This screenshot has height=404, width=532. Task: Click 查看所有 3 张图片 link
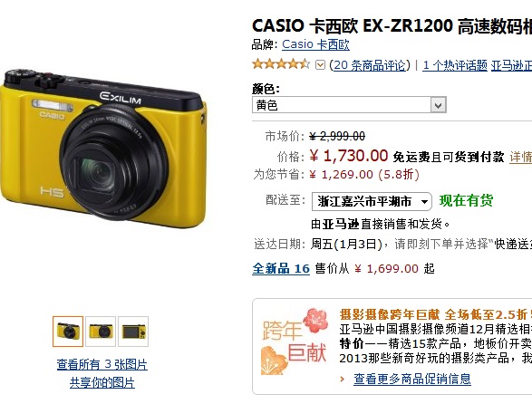click(102, 365)
